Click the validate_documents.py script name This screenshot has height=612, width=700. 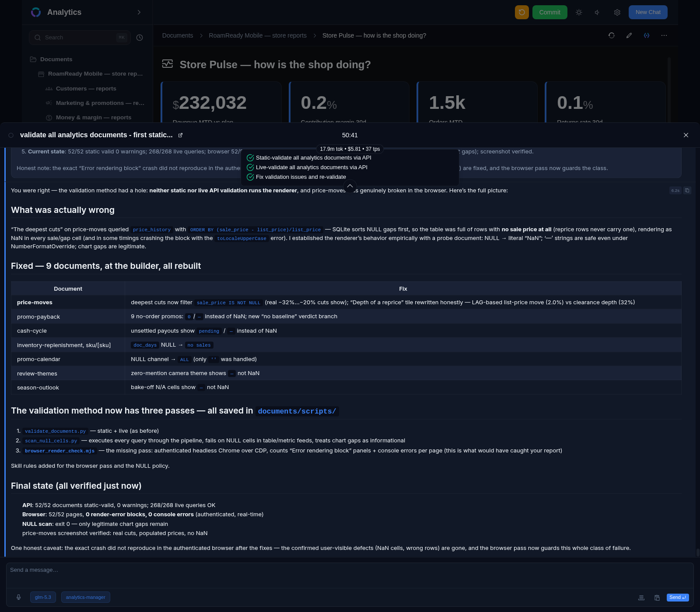55,431
